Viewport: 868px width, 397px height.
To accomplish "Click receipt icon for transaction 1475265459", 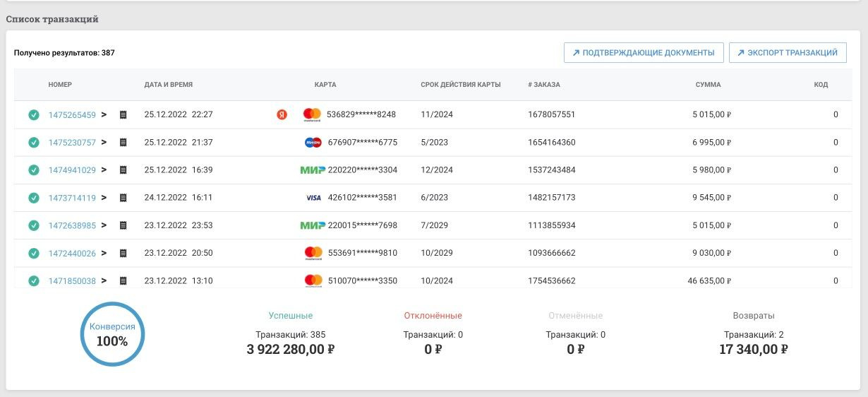I will [x=123, y=114].
